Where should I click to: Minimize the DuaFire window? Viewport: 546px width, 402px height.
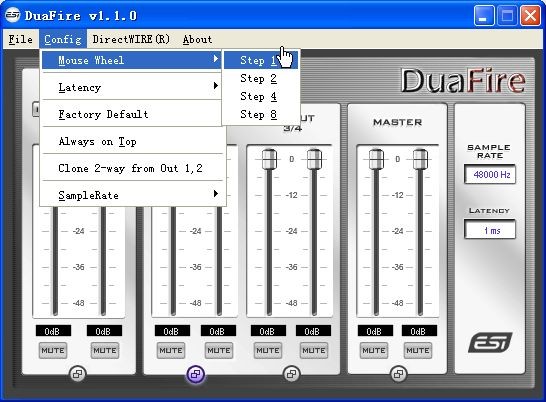coord(484,16)
